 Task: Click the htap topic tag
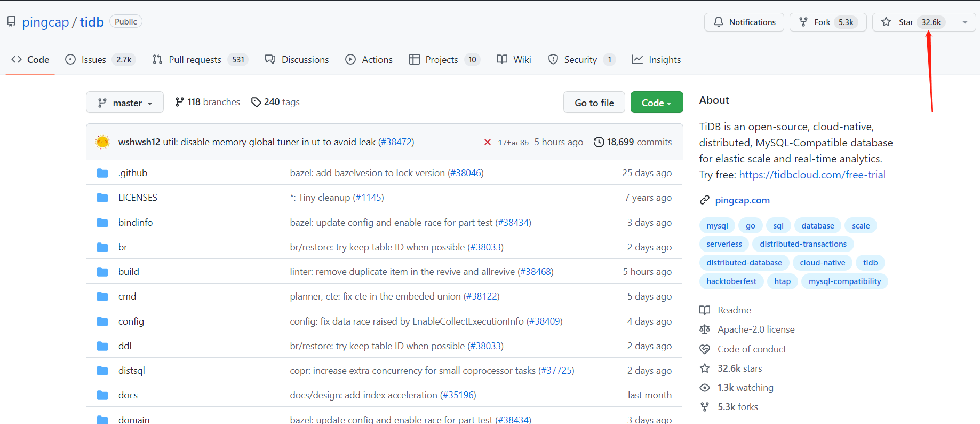(x=783, y=281)
